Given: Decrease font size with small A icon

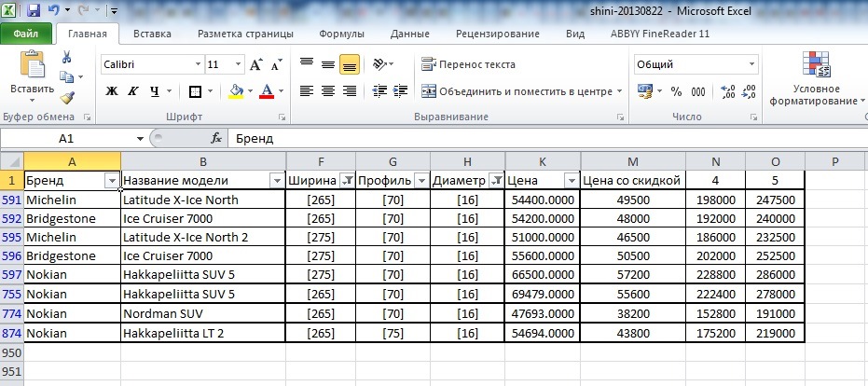Looking at the screenshot, I should (x=276, y=64).
